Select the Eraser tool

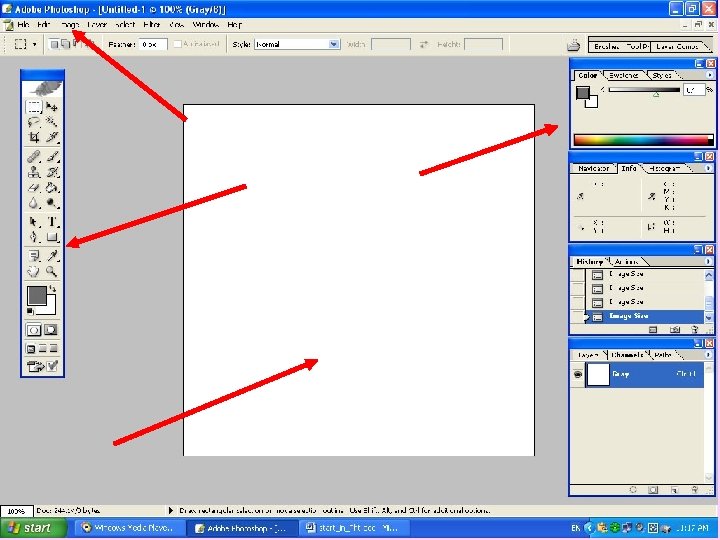[34, 187]
